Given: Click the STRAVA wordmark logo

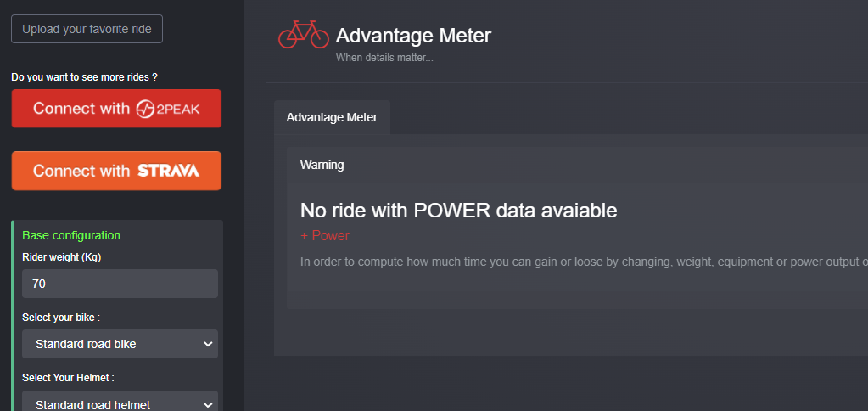Looking at the screenshot, I should [168, 171].
